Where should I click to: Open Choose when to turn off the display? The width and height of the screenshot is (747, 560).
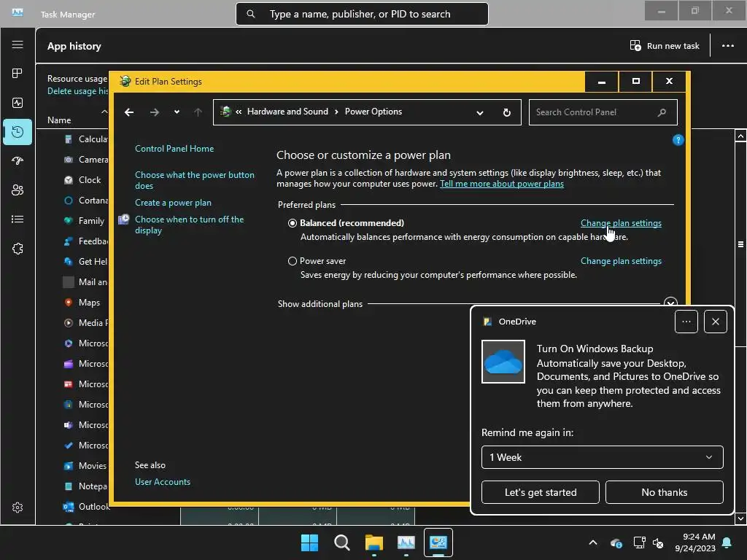[x=189, y=225]
